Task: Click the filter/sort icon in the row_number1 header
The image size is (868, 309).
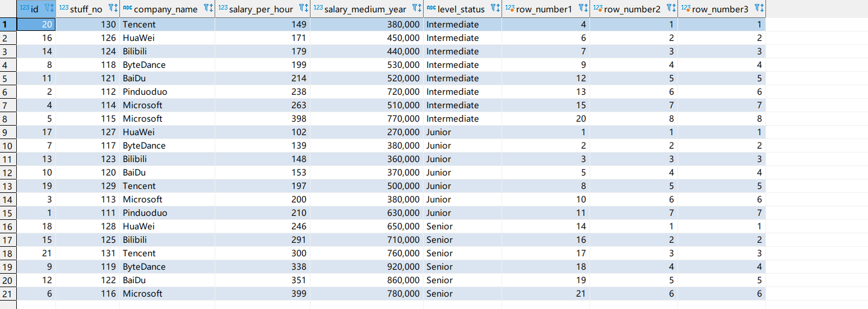Action: [583, 8]
